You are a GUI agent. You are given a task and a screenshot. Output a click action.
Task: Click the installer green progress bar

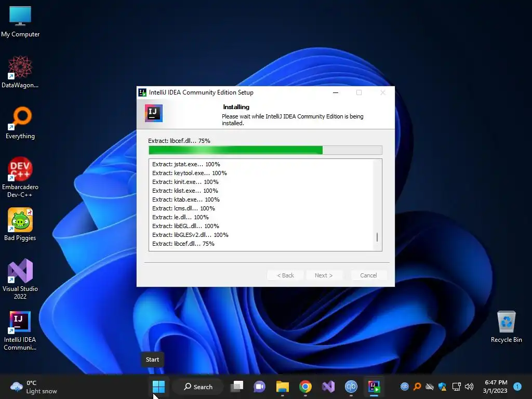coord(265,150)
